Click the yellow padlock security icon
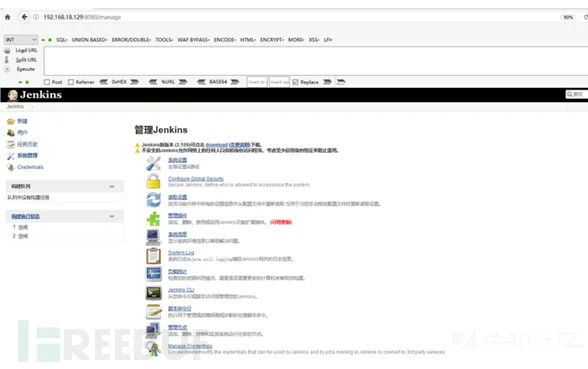 (153, 181)
